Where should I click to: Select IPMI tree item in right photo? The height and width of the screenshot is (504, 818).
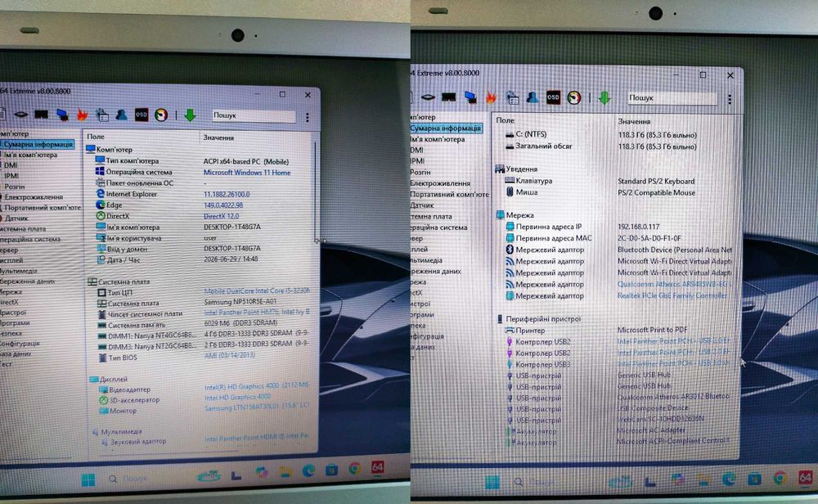point(417,160)
